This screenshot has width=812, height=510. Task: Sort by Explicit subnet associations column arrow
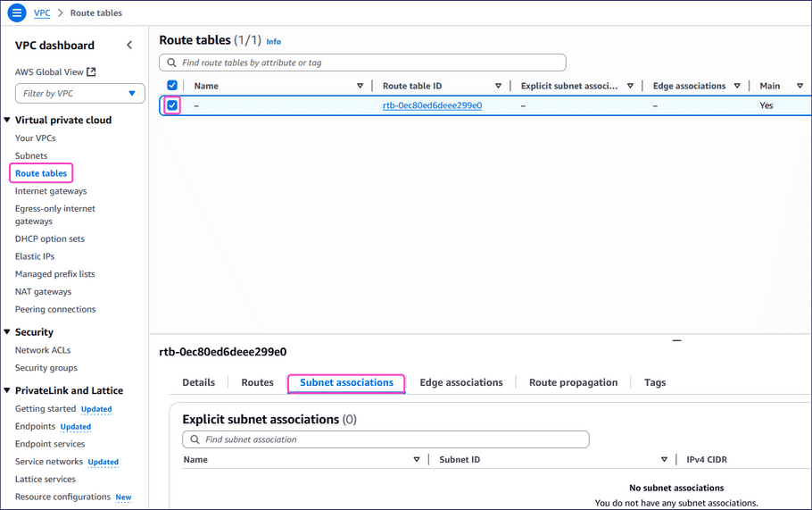(630, 86)
